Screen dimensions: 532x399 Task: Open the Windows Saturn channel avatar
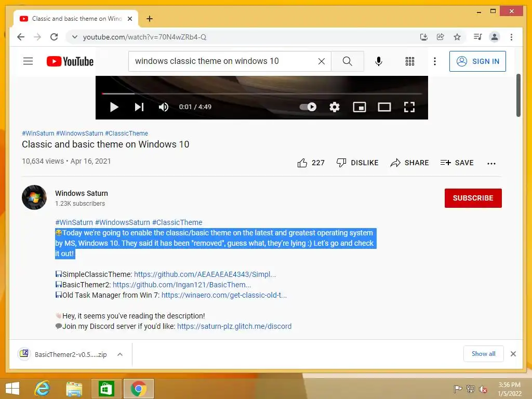[34, 197]
